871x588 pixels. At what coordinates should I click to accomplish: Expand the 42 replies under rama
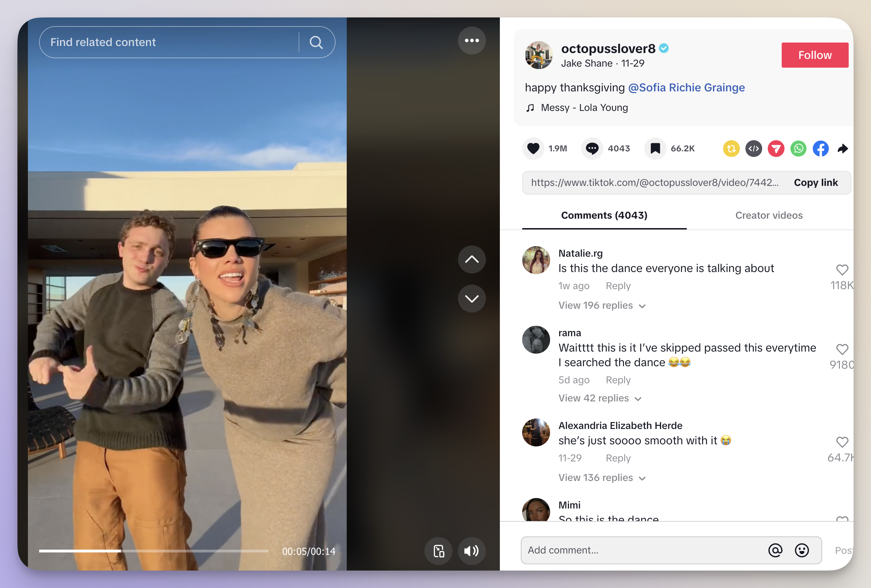pos(594,398)
